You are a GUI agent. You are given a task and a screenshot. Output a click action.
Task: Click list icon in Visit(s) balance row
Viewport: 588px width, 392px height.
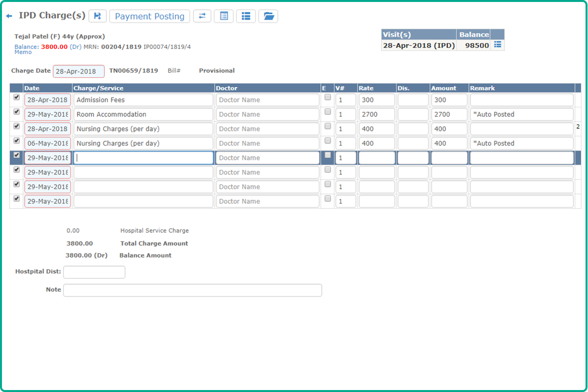[497, 45]
